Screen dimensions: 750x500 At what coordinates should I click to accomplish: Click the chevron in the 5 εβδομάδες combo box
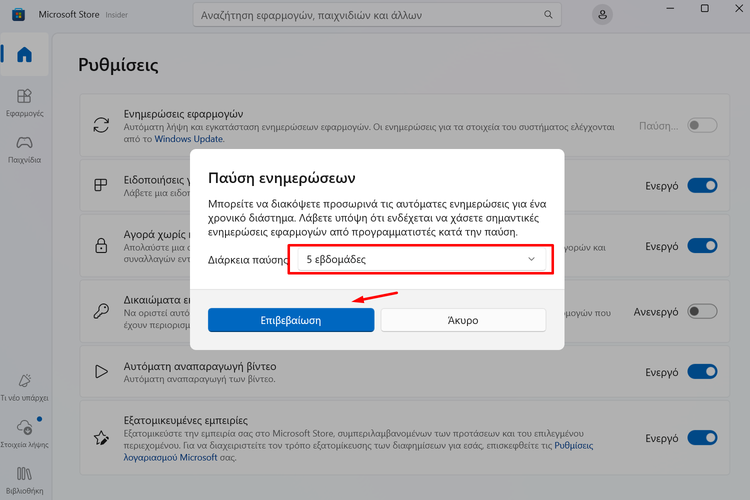[531, 259]
